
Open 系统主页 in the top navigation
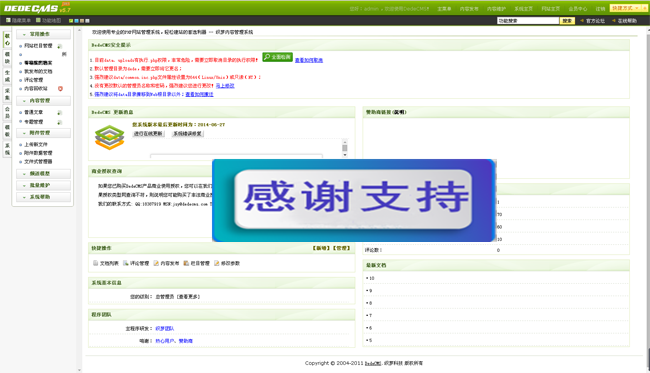(524, 9)
